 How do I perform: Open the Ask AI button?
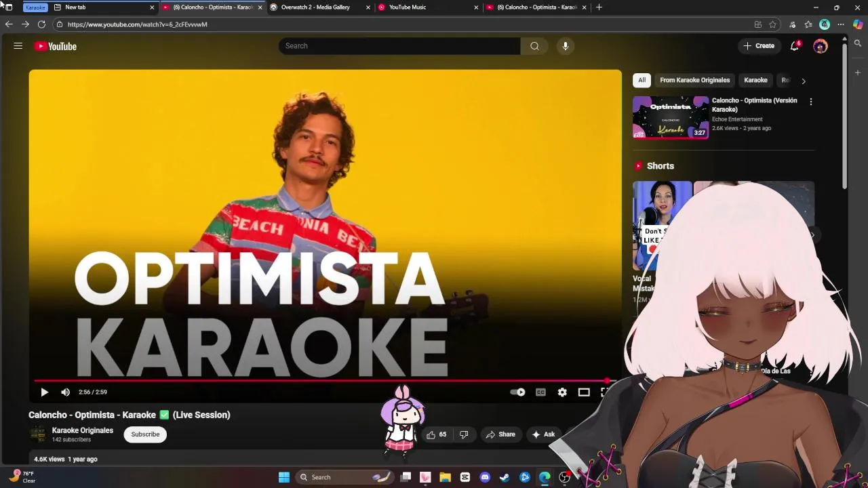click(x=544, y=434)
